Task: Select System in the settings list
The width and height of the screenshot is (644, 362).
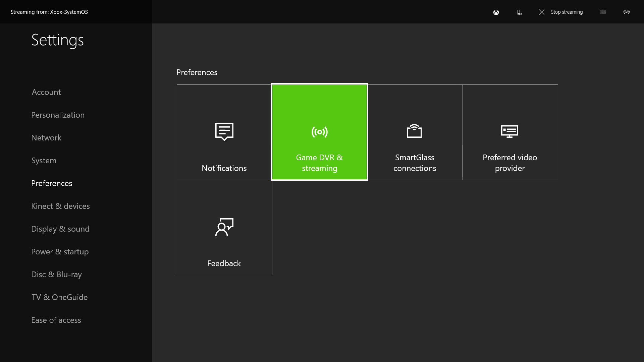Action: (x=44, y=161)
